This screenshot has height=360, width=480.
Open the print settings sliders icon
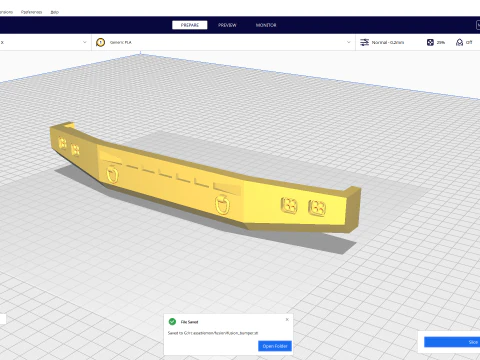[x=364, y=42]
